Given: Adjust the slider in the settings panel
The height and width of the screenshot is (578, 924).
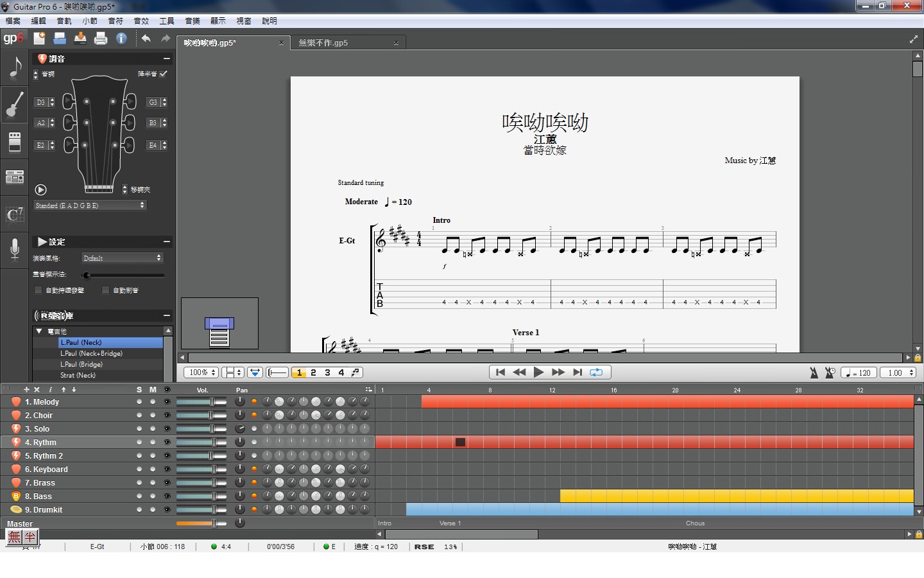Looking at the screenshot, I should click(x=123, y=276).
